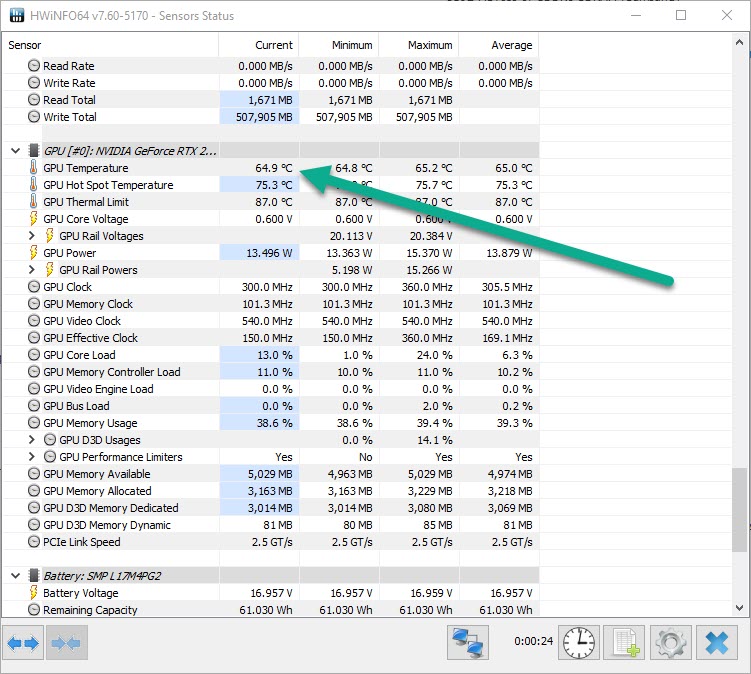Click the GPU Power lightning icon
Screen dimensions: 751x674
[33, 252]
